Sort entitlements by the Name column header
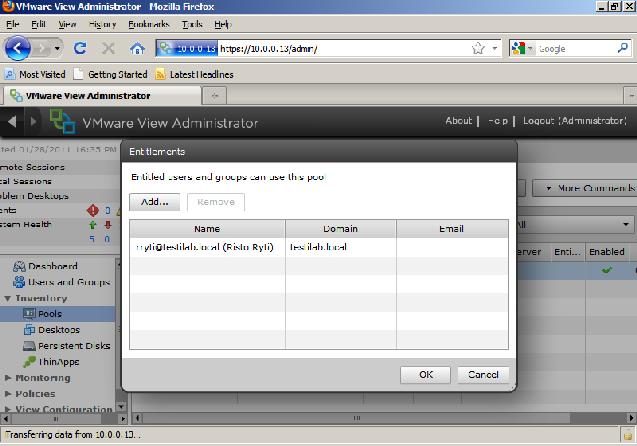The height and width of the screenshot is (446, 637). pos(207,229)
